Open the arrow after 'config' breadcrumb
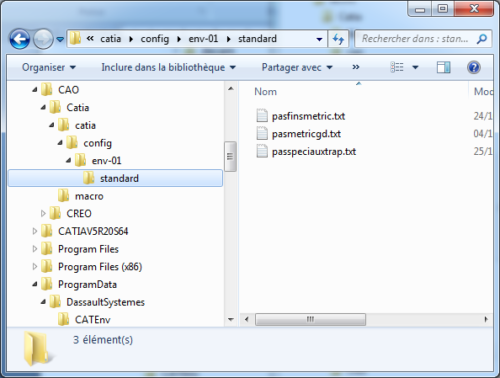This screenshot has height=378, width=500. pos(179,39)
